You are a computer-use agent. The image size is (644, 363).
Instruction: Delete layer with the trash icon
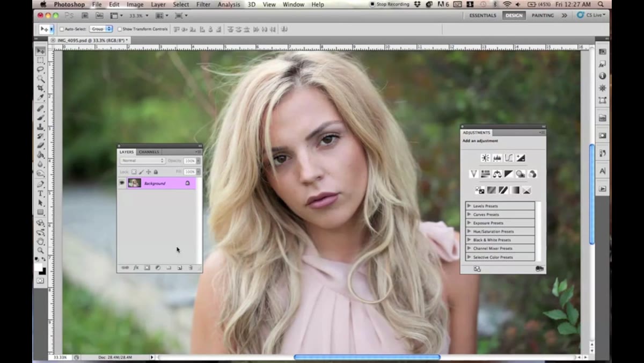tap(190, 267)
